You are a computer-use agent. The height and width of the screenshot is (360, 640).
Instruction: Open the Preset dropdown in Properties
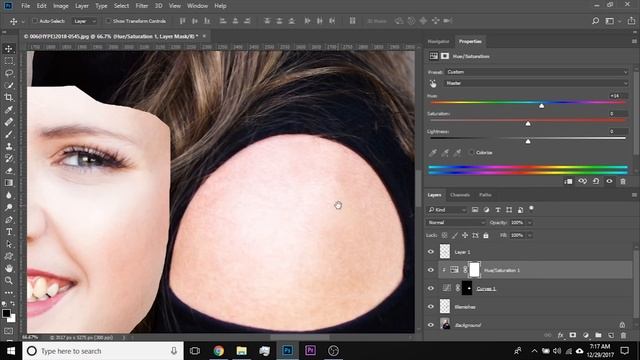coord(536,72)
